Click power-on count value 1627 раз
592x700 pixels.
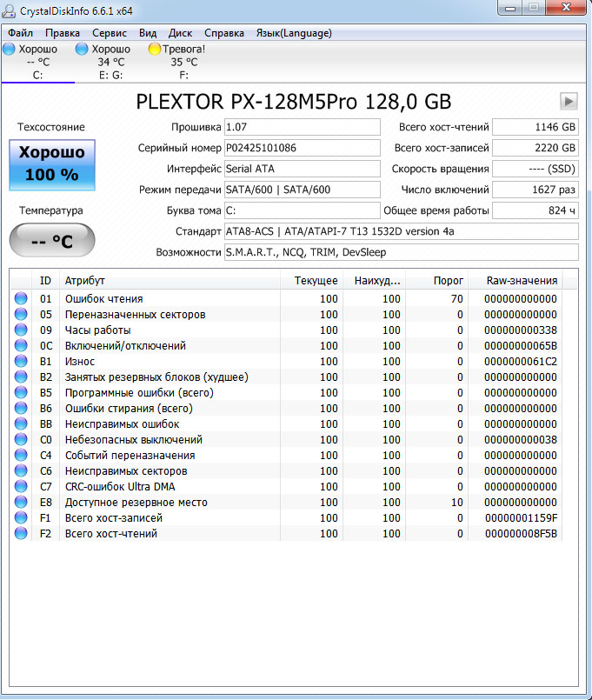coord(535,190)
